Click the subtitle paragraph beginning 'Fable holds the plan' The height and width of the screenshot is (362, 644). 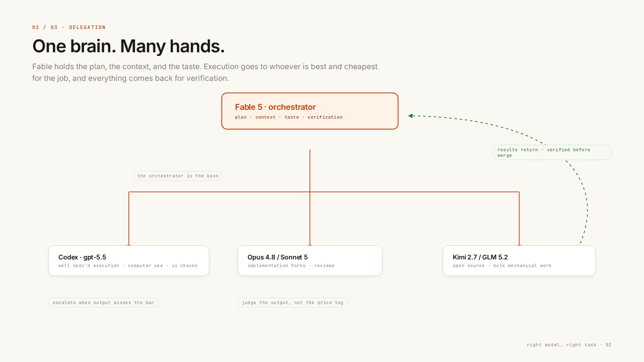[x=205, y=72]
